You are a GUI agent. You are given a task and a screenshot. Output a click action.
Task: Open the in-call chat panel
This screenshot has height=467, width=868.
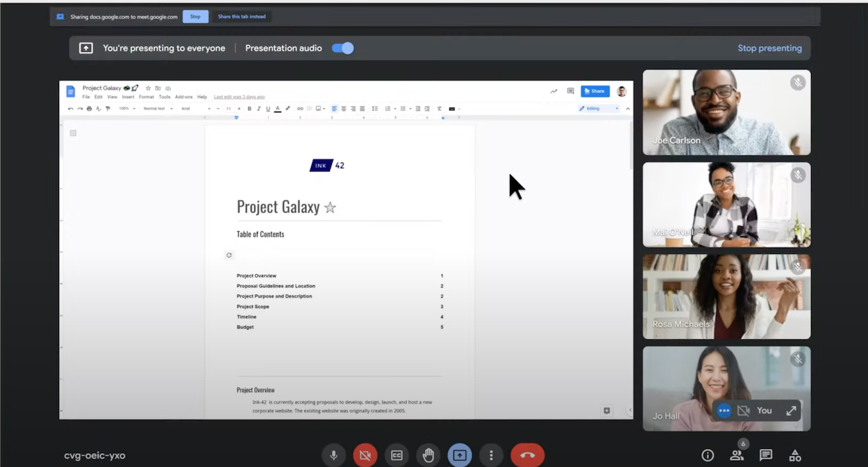(x=765, y=455)
